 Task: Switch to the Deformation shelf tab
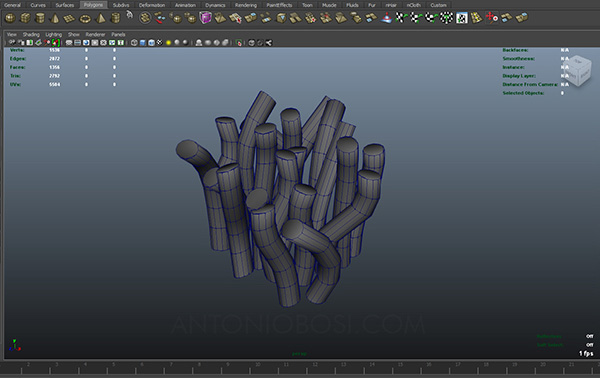[x=152, y=5]
